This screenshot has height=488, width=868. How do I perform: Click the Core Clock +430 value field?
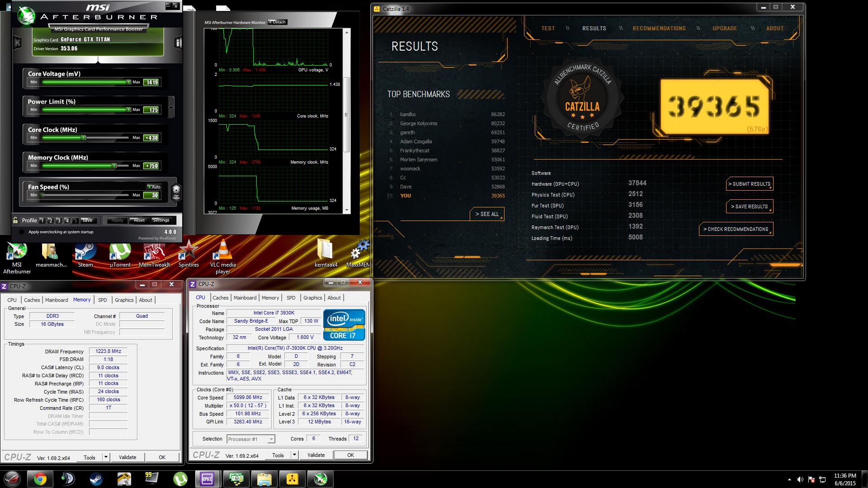point(151,138)
